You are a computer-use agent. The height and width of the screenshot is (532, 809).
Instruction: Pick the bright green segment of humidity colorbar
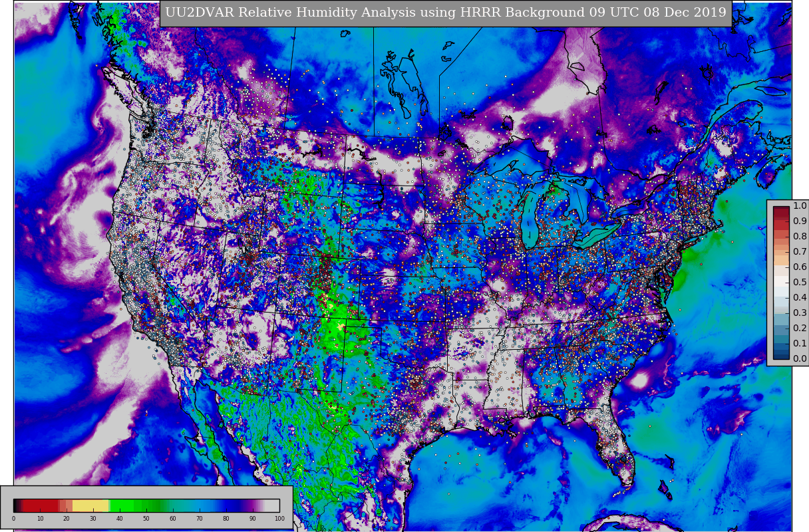123,505
